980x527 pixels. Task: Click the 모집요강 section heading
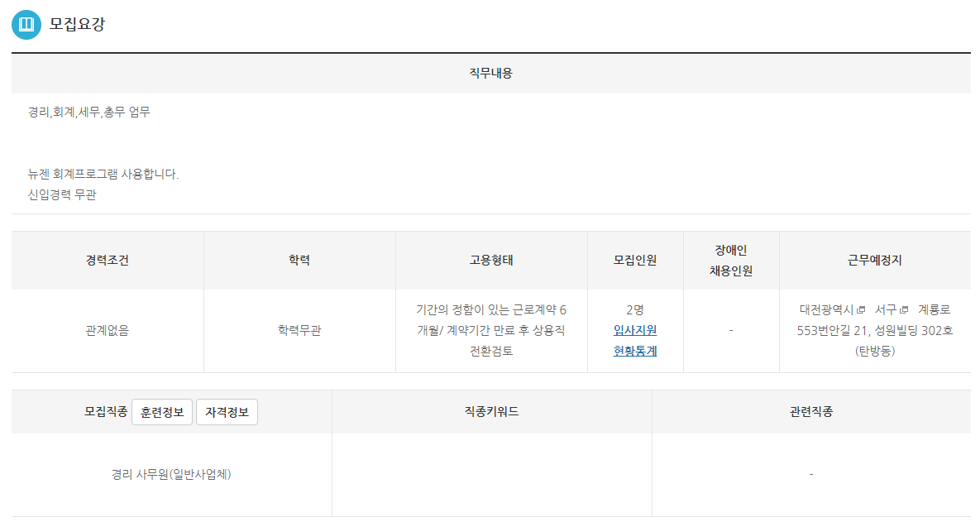pos(78,25)
